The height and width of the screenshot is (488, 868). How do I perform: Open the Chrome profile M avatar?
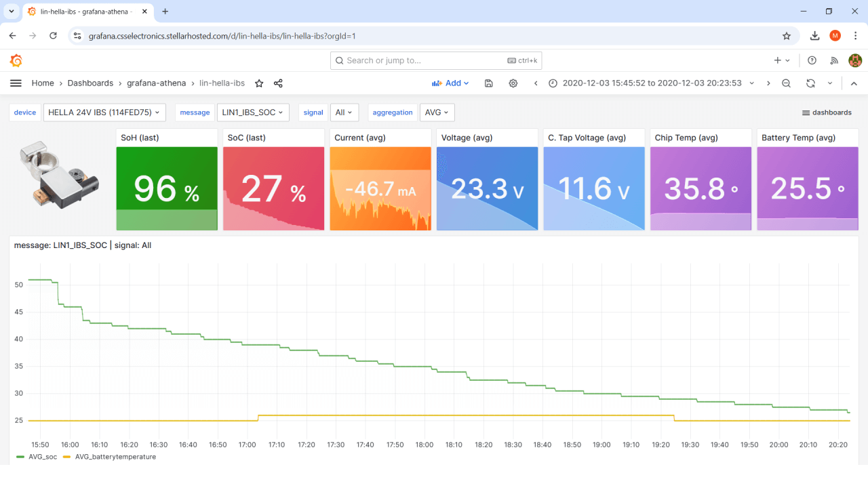pyautogui.click(x=835, y=36)
